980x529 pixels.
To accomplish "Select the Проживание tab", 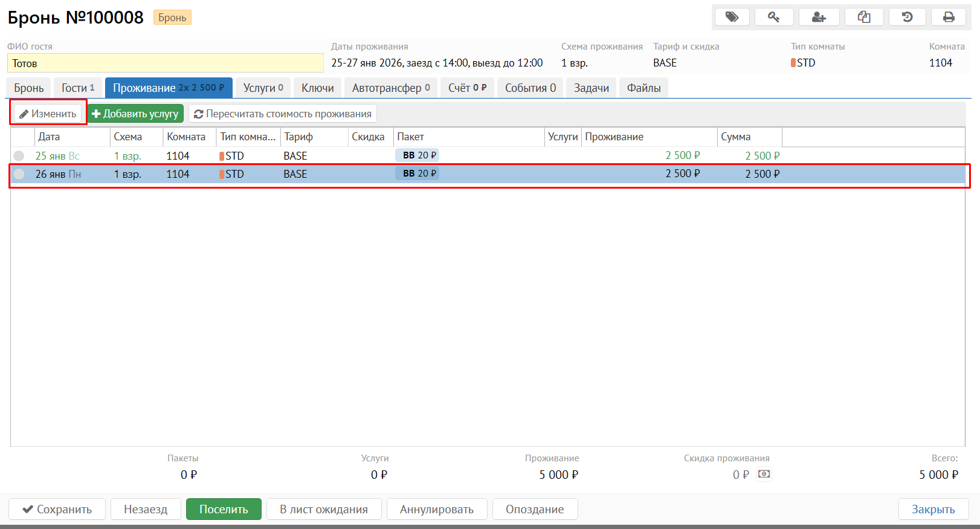I will click(x=169, y=88).
